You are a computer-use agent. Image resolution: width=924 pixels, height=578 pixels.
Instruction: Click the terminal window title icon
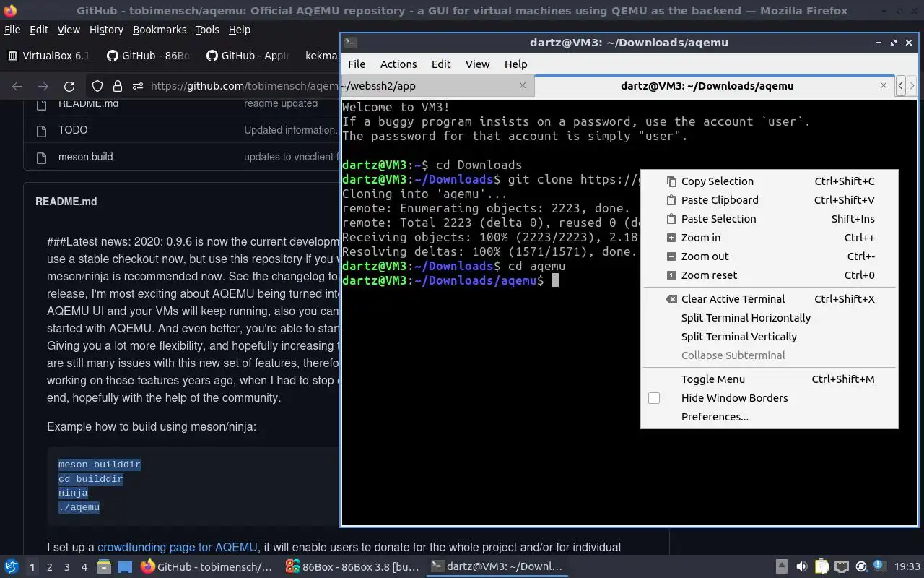pos(350,43)
